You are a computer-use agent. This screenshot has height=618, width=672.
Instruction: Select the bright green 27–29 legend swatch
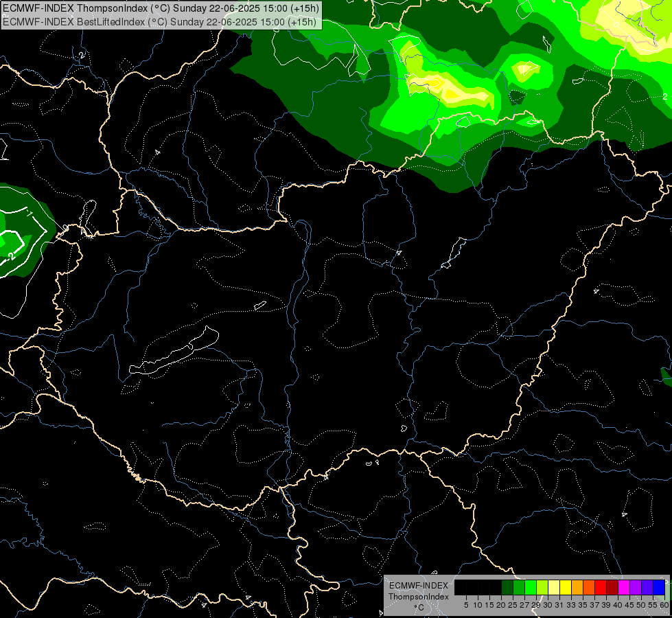pyautogui.click(x=531, y=587)
